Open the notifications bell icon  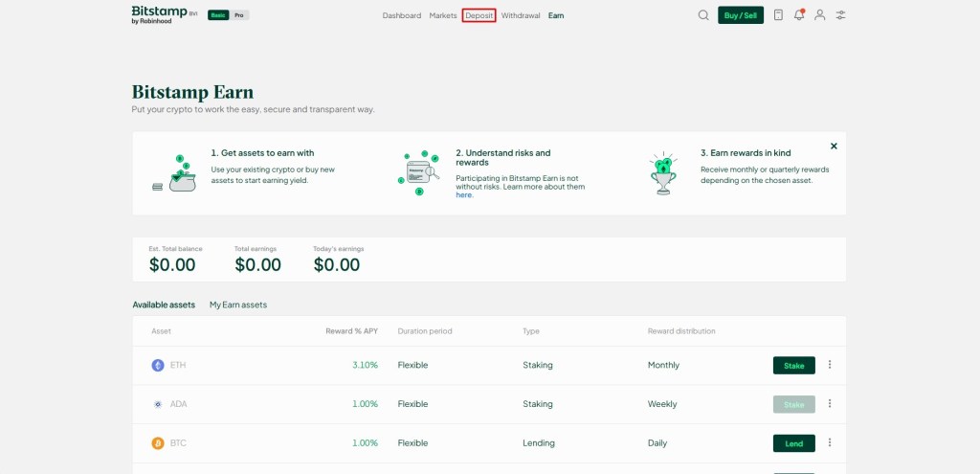[x=799, y=15]
